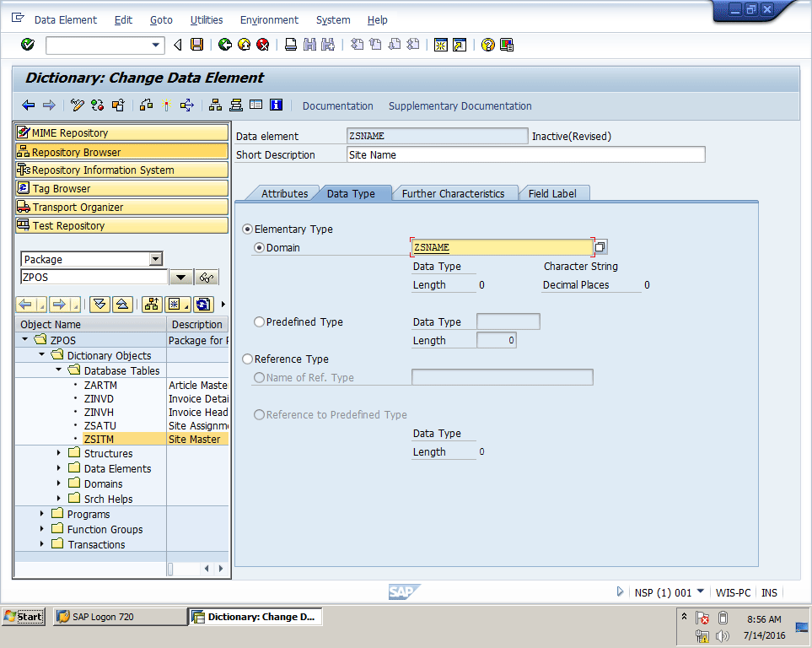This screenshot has width=812, height=648.
Task: Click the Supplementary Documentation button
Action: click(x=460, y=106)
